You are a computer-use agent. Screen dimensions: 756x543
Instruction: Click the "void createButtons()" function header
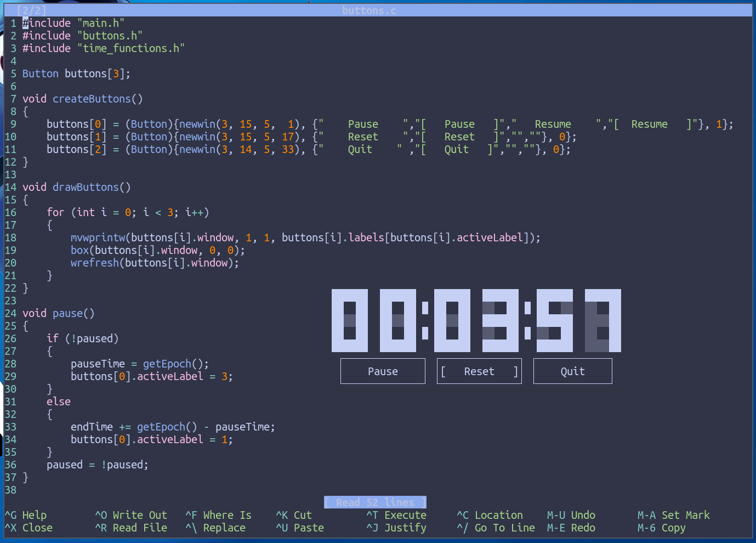83,99
